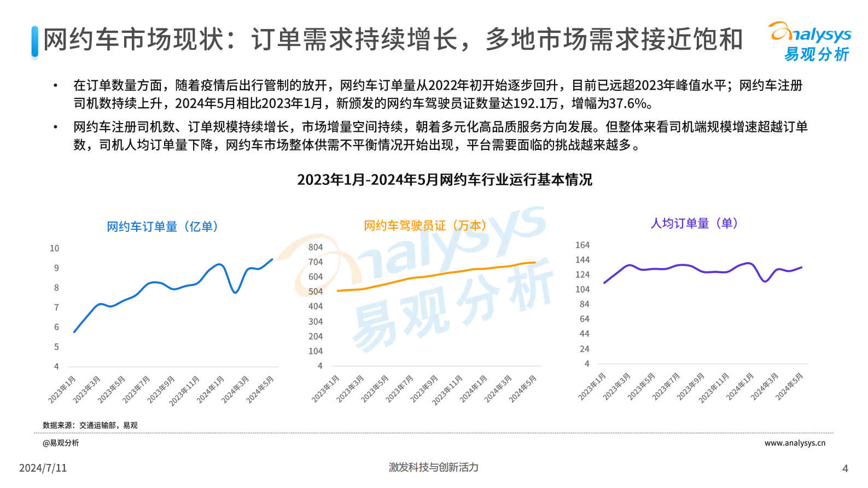Click the chart title 人均订单量（单）
868x488 pixels.
point(695,223)
